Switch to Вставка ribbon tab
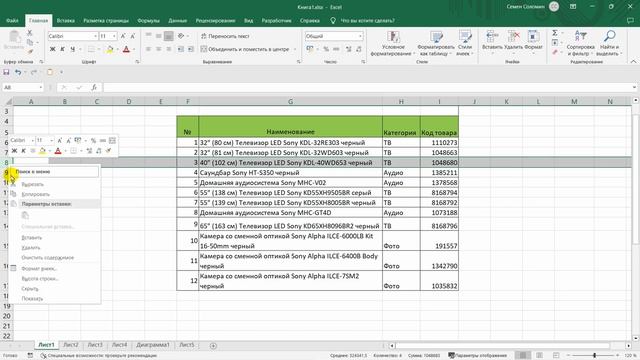Screen dimensions: 640x360 (x=65, y=20)
